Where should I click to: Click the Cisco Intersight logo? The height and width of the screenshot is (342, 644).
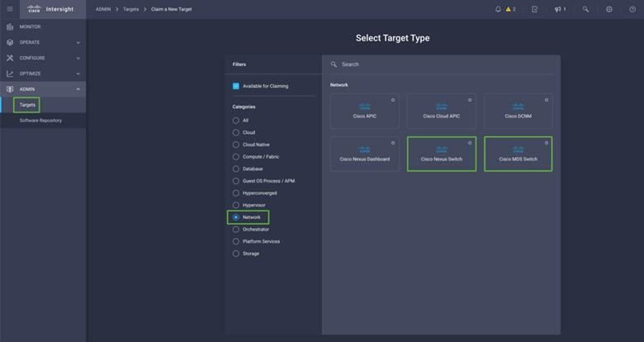point(50,9)
